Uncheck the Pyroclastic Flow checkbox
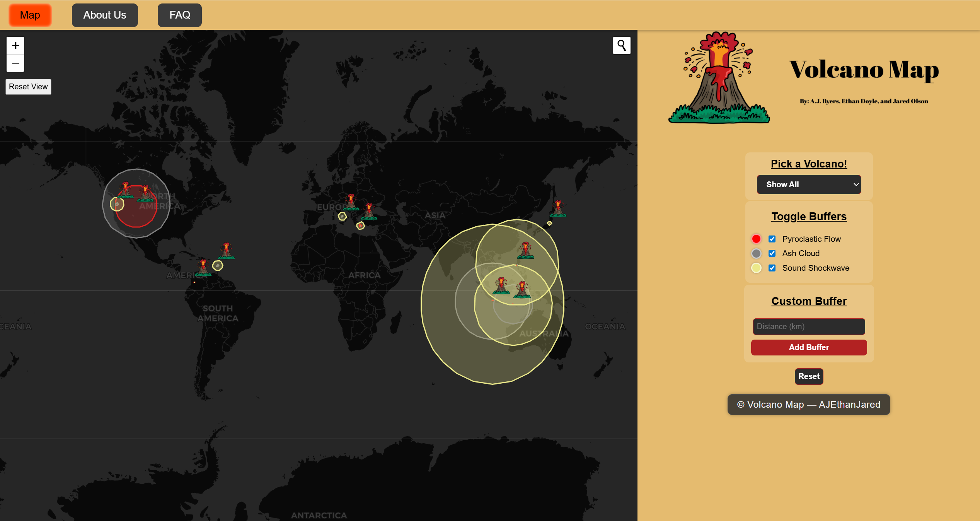 pyautogui.click(x=772, y=239)
